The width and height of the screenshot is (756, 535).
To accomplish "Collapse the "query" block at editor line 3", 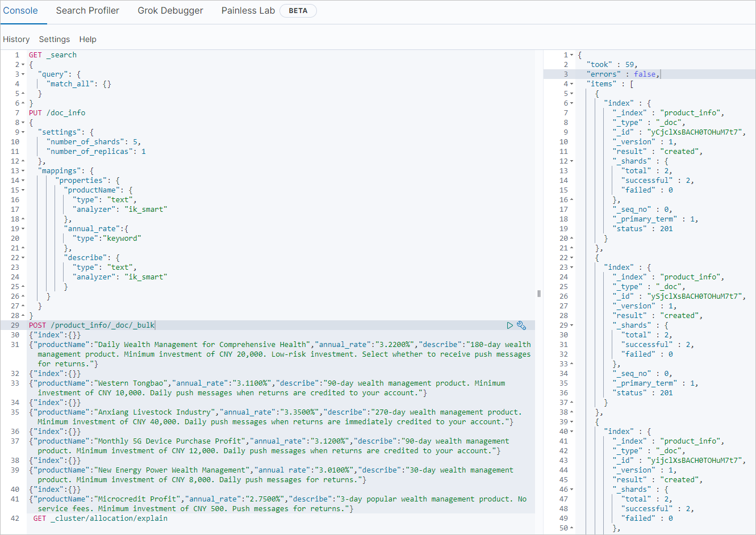I will point(23,74).
